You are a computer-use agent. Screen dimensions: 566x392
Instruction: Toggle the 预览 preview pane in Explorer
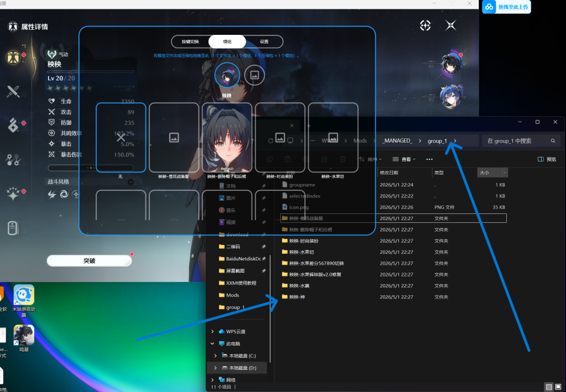(547, 159)
